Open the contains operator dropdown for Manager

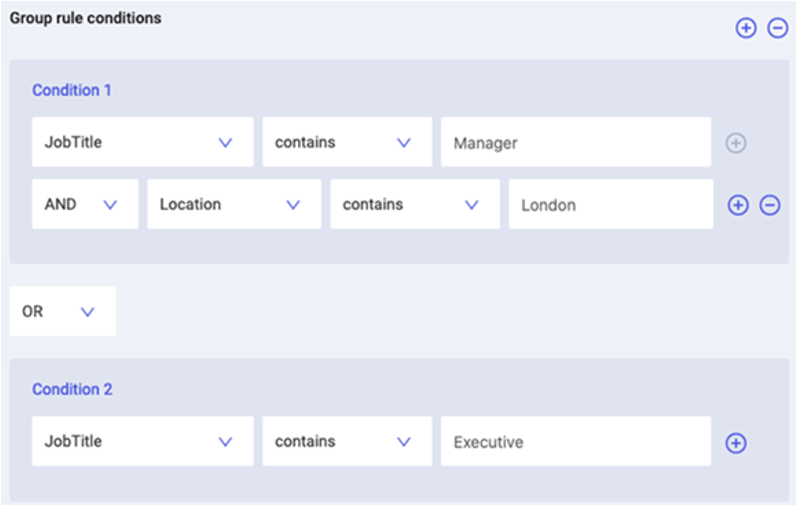[347, 142]
